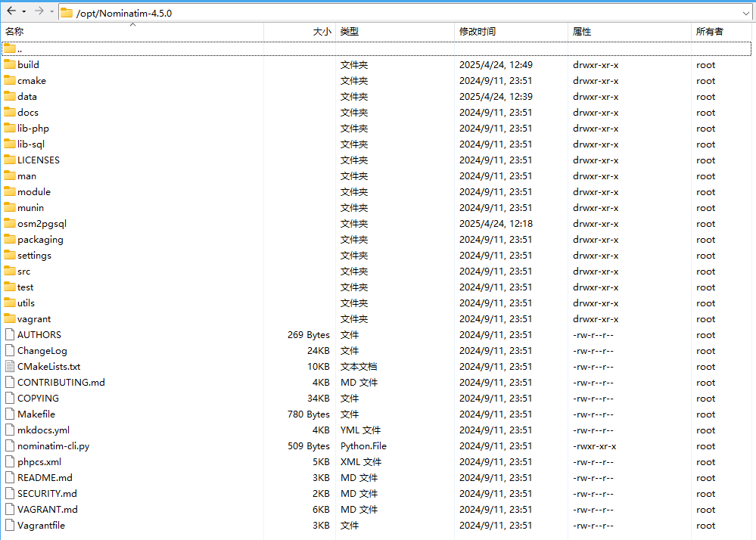This screenshot has height=540, width=756.
Task: Click the 2025/4/24, 12:49 date of build
Action: (496, 64)
